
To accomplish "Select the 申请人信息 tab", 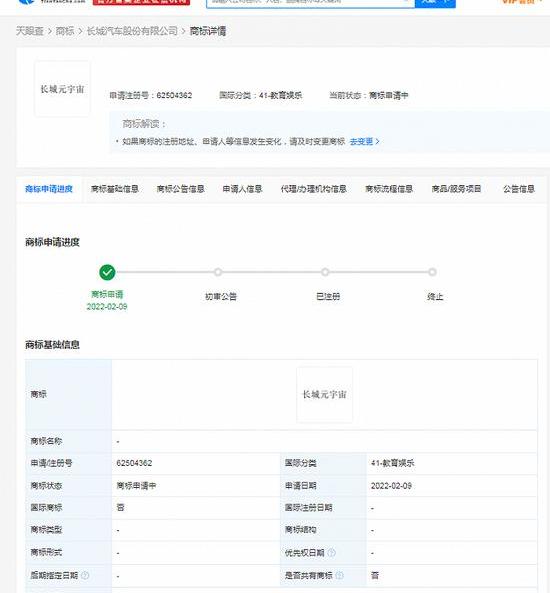I will (242, 189).
